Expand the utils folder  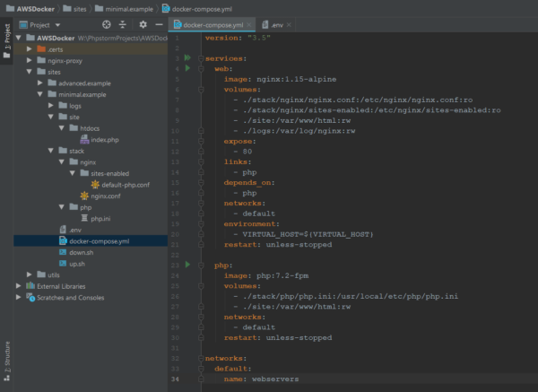(x=30, y=274)
